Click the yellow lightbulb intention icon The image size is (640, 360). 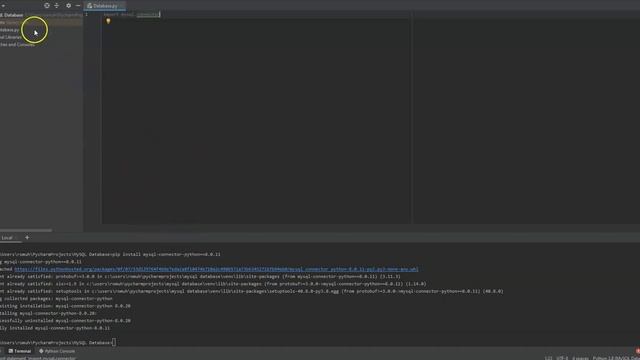108,21
